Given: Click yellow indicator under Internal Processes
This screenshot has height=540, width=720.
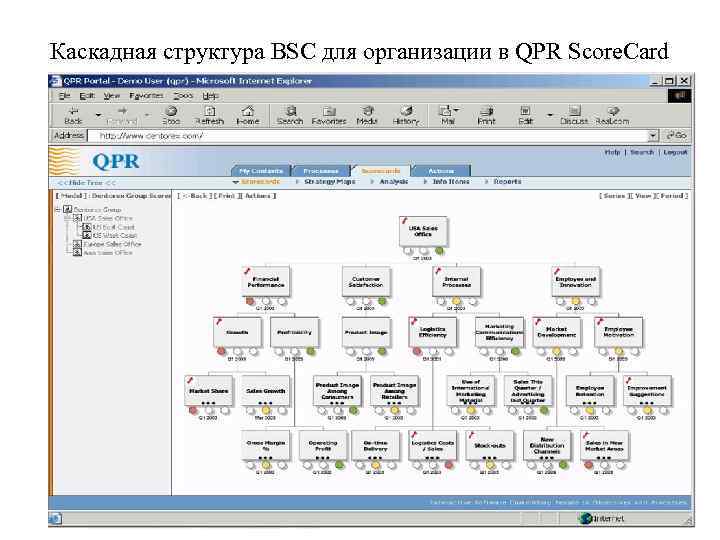Looking at the screenshot, I should [x=456, y=301].
